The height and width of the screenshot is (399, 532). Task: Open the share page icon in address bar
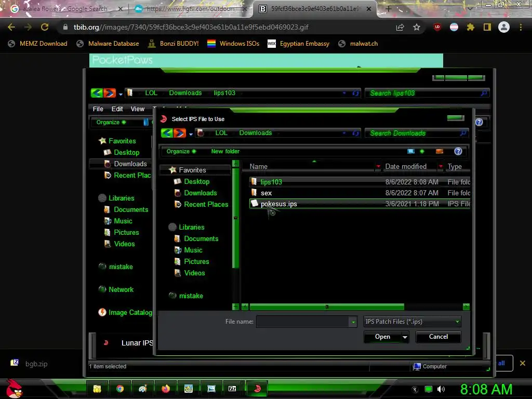tap(400, 27)
